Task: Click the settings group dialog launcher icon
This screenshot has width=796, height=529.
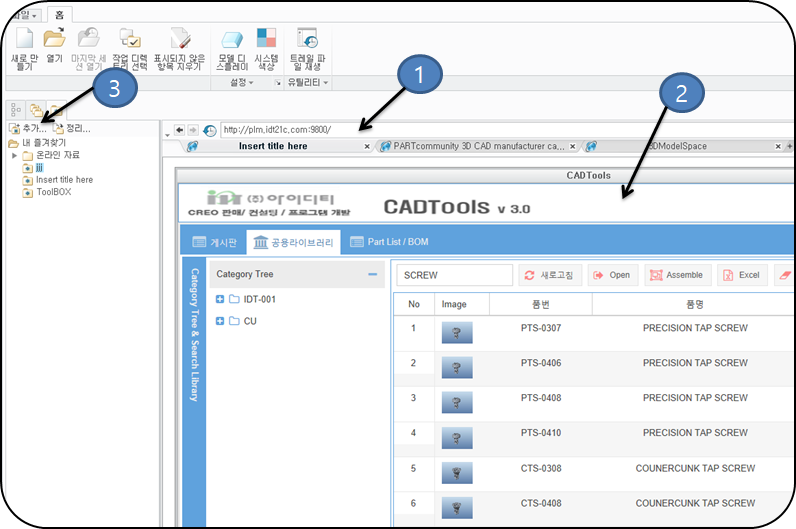Action: coord(278,83)
